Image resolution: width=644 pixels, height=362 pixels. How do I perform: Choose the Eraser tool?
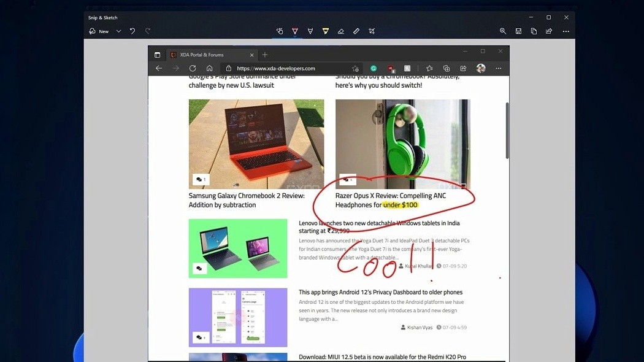coord(341,31)
